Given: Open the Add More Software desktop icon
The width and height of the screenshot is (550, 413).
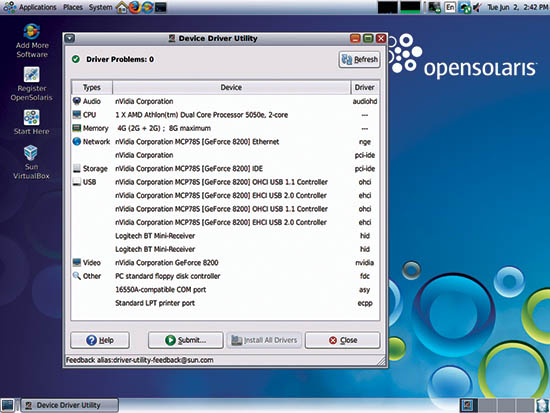Looking at the screenshot, I should 32,40.
